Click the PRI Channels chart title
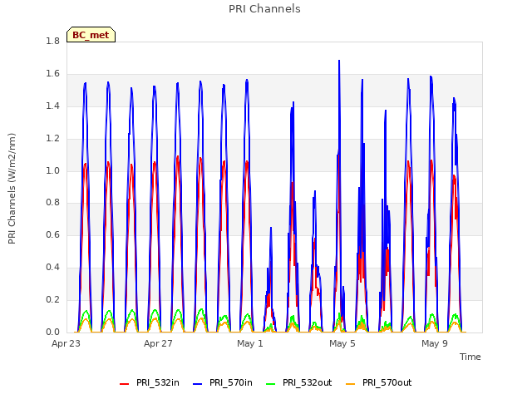The width and height of the screenshot is (532, 399). (264, 9)
